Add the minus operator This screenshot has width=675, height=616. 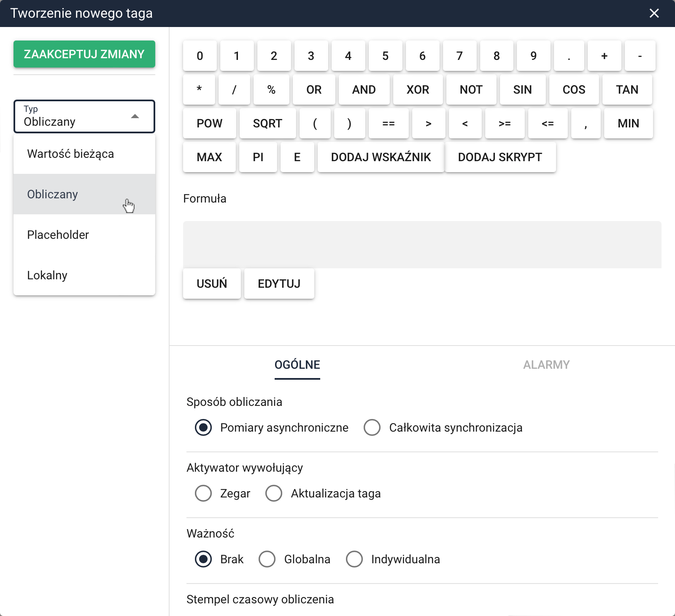coord(640,56)
